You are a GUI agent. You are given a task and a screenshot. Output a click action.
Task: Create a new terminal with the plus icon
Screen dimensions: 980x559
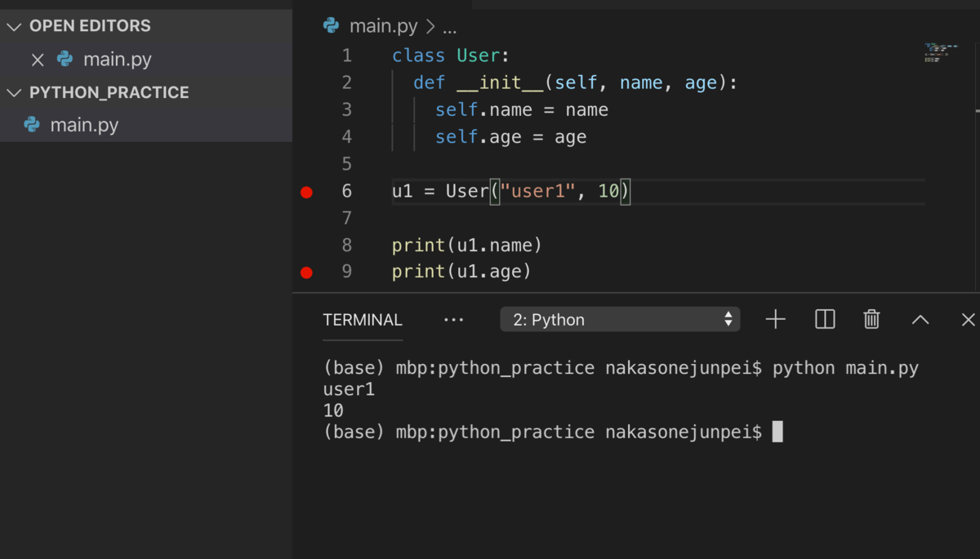775,319
